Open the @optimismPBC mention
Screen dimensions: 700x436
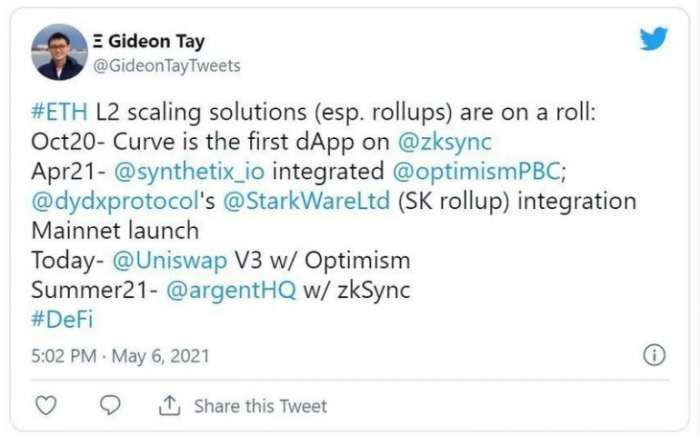(x=476, y=172)
